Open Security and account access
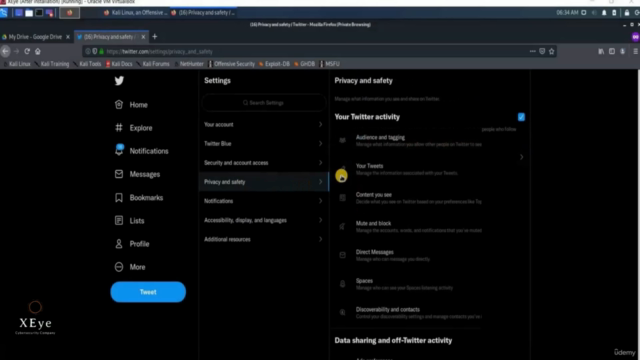Image resolution: width=640 pixels, height=360 pixels. [x=264, y=163]
